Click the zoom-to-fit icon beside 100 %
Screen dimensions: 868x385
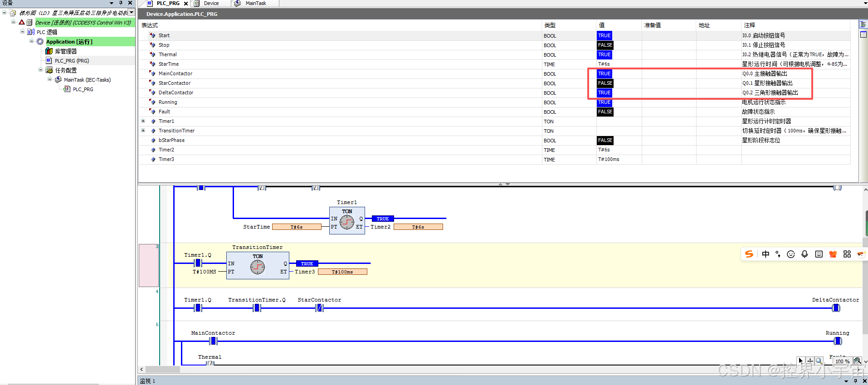[857, 361]
